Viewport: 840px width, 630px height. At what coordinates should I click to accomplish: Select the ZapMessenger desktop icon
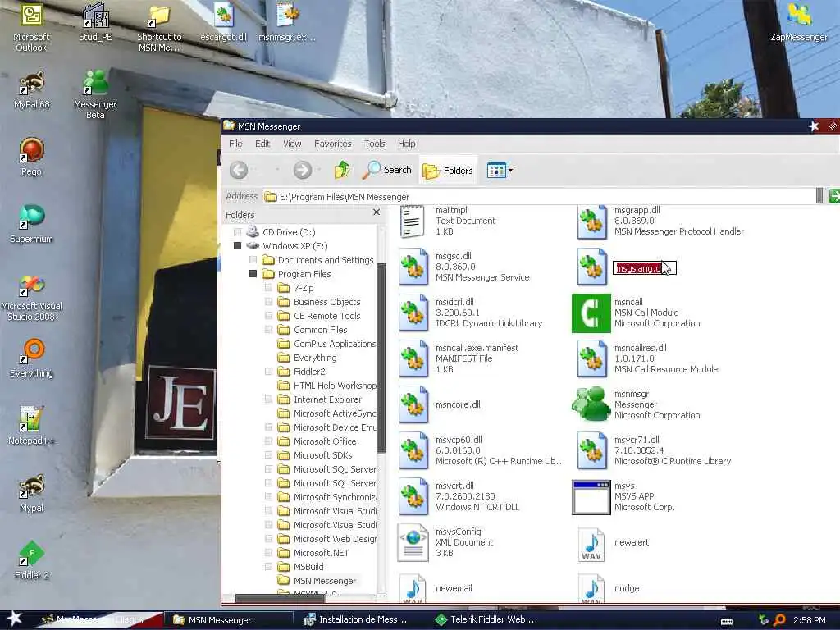pos(799,22)
